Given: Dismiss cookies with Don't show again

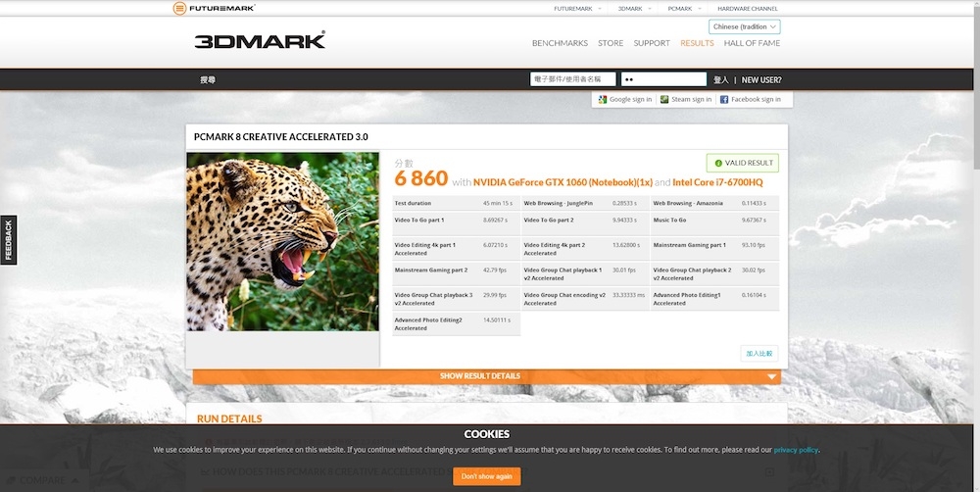Looking at the screenshot, I should point(487,476).
